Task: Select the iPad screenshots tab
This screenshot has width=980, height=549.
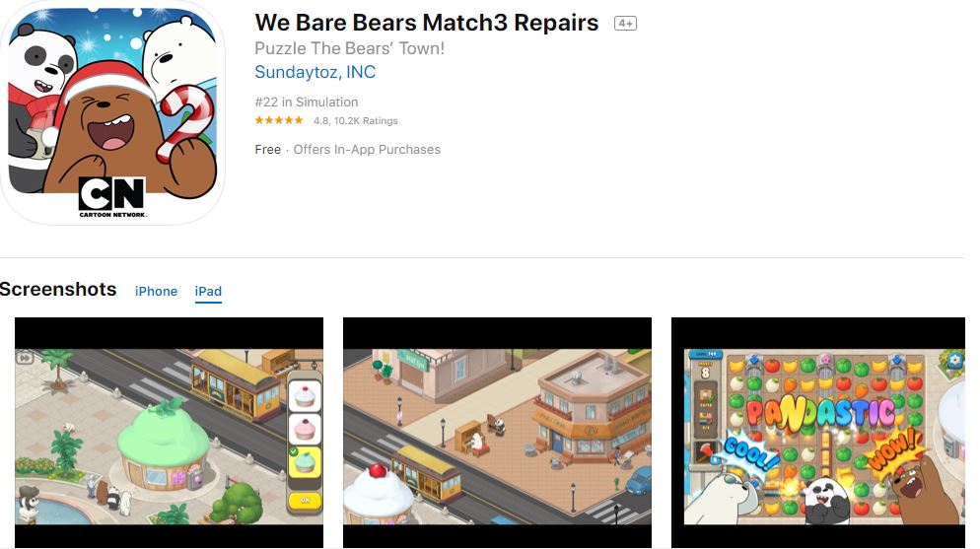Action: click(208, 291)
